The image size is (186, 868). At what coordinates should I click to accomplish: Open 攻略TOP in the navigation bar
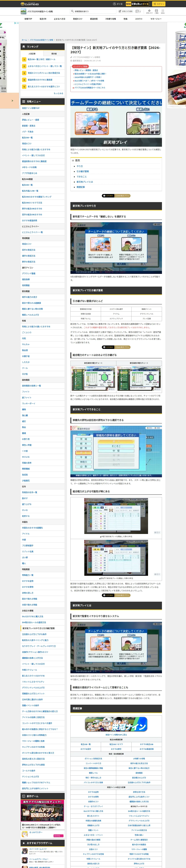[x=28, y=19]
